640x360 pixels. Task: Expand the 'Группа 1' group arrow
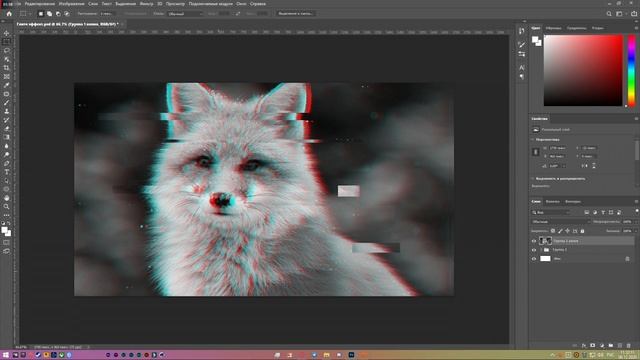pyautogui.click(x=541, y=250)
